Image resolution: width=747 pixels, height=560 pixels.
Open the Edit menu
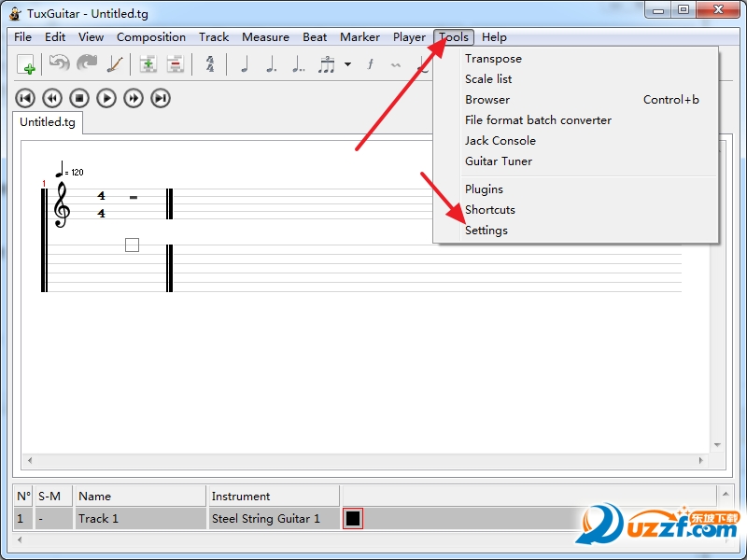[55, 37]
